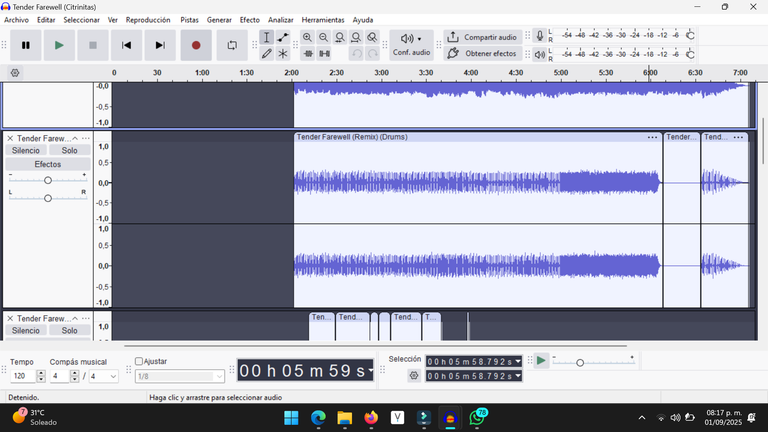The image size is (768, 432).
Task: Click Obtener efectos button
Action: [483, 53]
